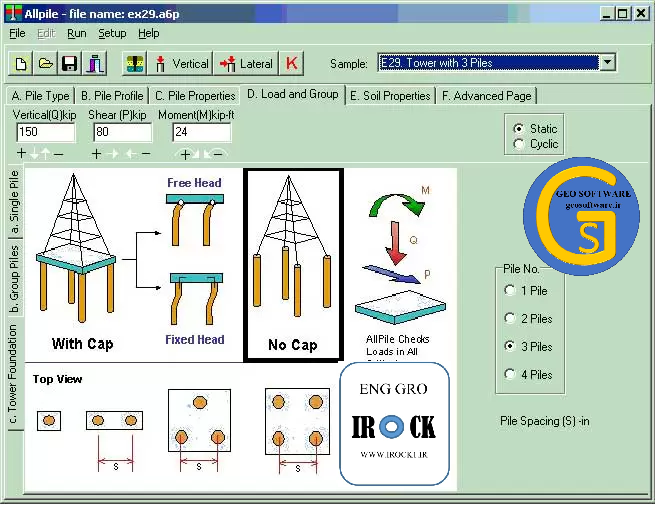Viewport: 655px width, 505px height.
Task: Click the purple exit door icon
Action: pos(95,64)
